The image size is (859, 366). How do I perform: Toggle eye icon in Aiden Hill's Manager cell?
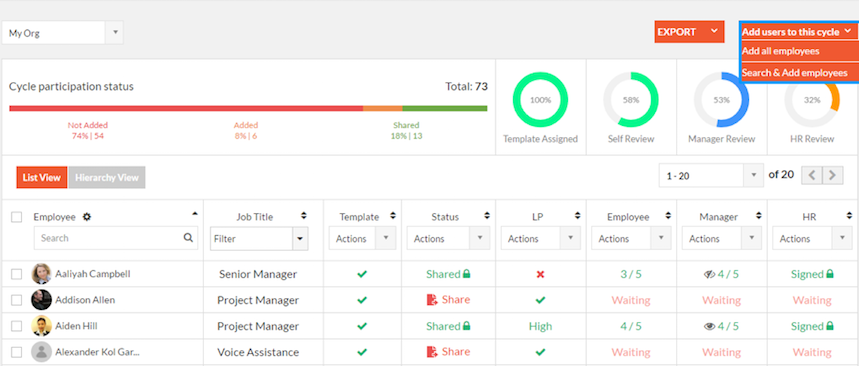click(x=709, y=327)
